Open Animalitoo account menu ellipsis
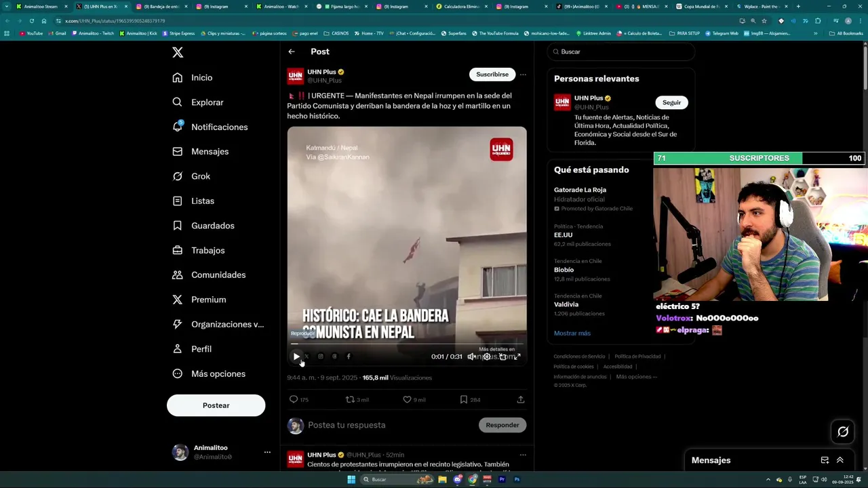The width and height of the screenshot is (868, 488). [267, 452]
